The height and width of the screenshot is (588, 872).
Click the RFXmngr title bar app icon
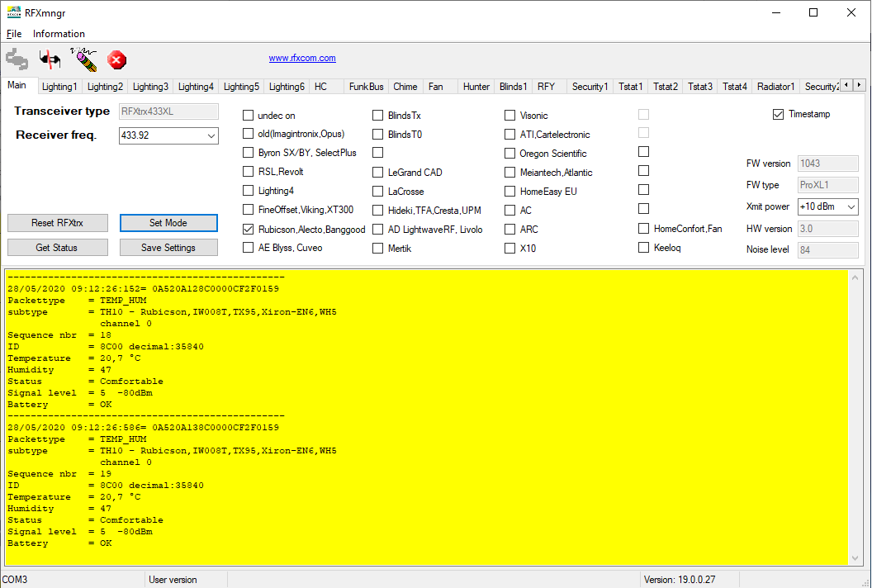(x=13, y=12)
